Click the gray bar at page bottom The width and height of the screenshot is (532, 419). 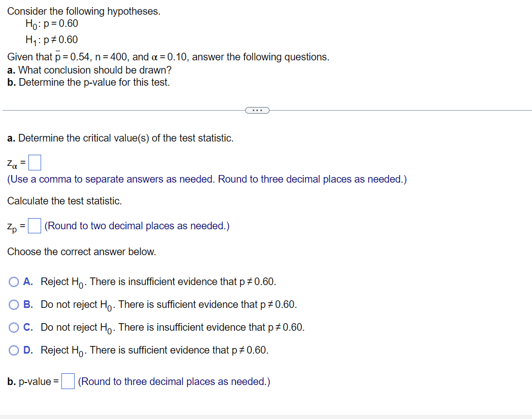pyautogui.click(x=266, y=416)
